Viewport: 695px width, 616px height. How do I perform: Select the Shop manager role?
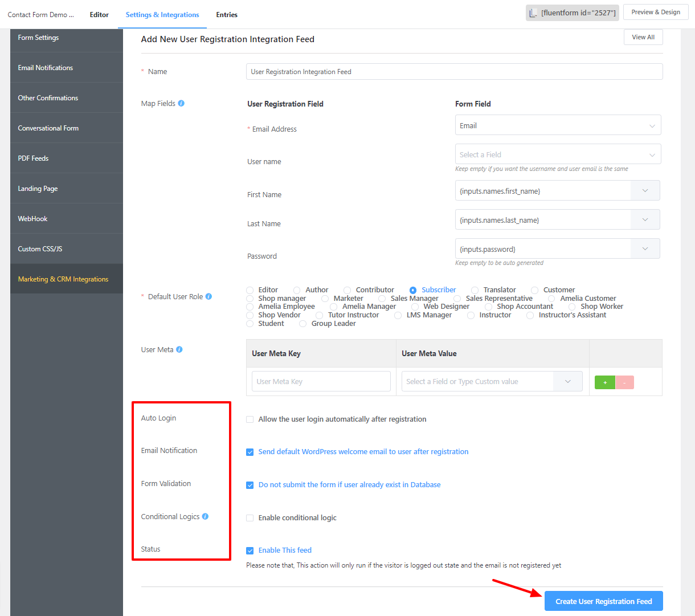click(x=250, y=299)
